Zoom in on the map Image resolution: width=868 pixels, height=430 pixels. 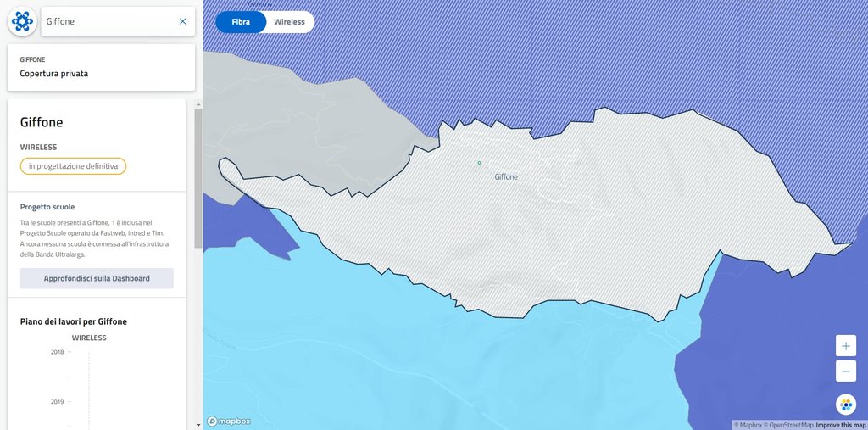tap(846, 346)
